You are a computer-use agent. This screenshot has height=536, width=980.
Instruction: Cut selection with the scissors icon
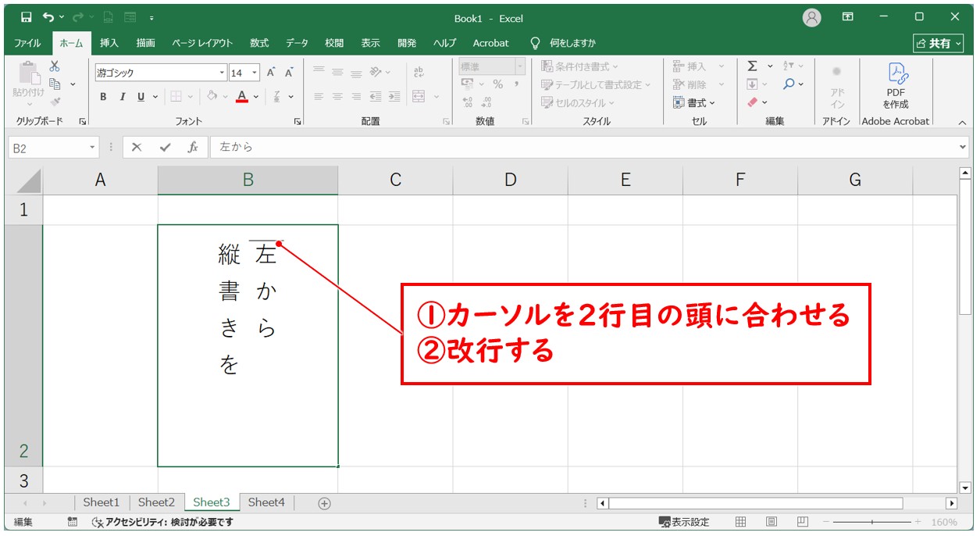click(x=55, y=67)
